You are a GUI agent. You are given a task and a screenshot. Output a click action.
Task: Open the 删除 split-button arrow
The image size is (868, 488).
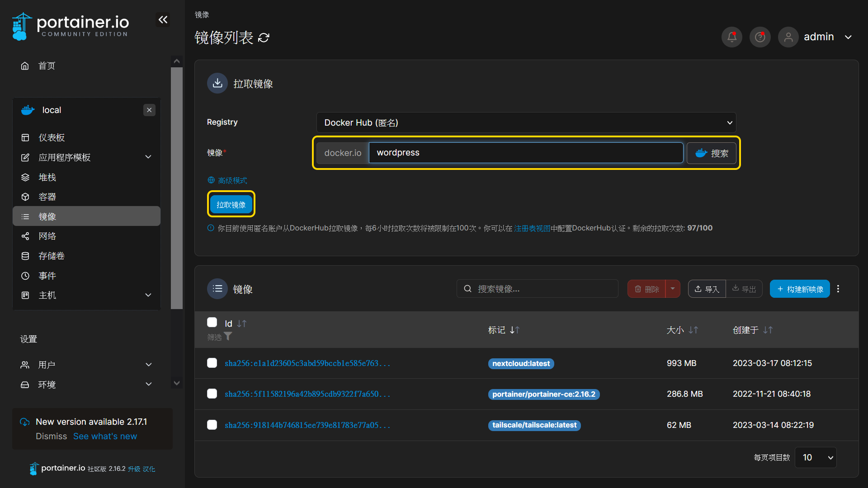(673, 289)
